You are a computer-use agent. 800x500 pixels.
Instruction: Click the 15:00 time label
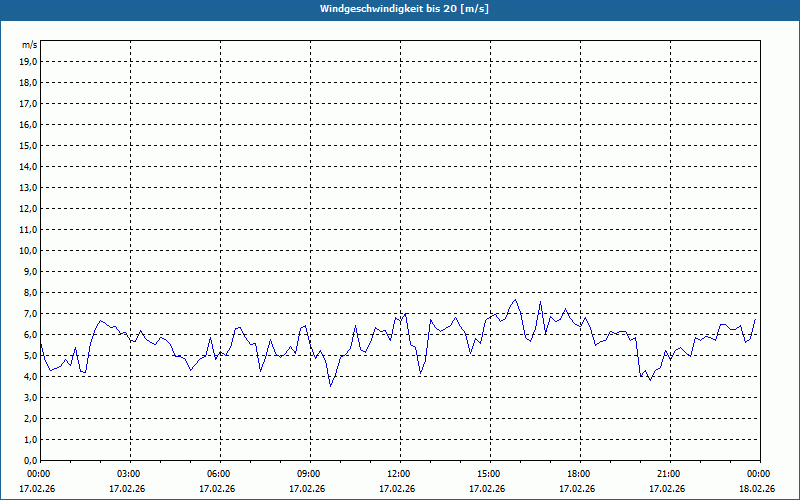click(x=490, y=474)
